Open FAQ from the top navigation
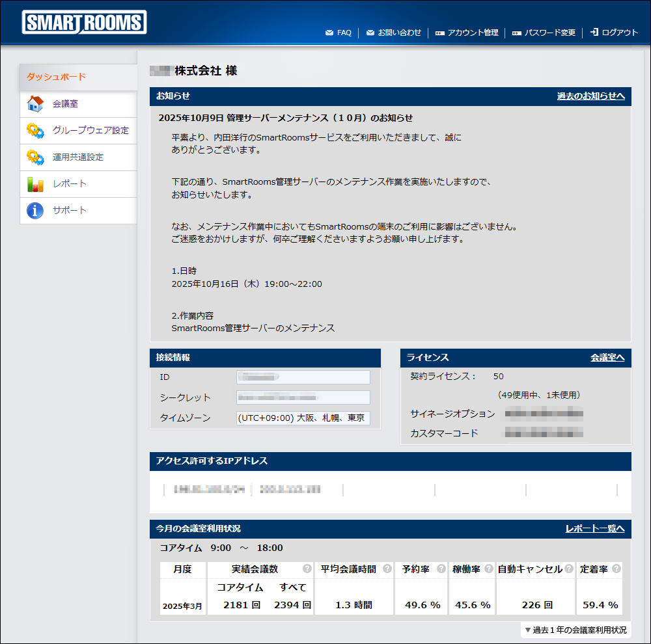Screen dimensions: 651x644 point(338,33)
